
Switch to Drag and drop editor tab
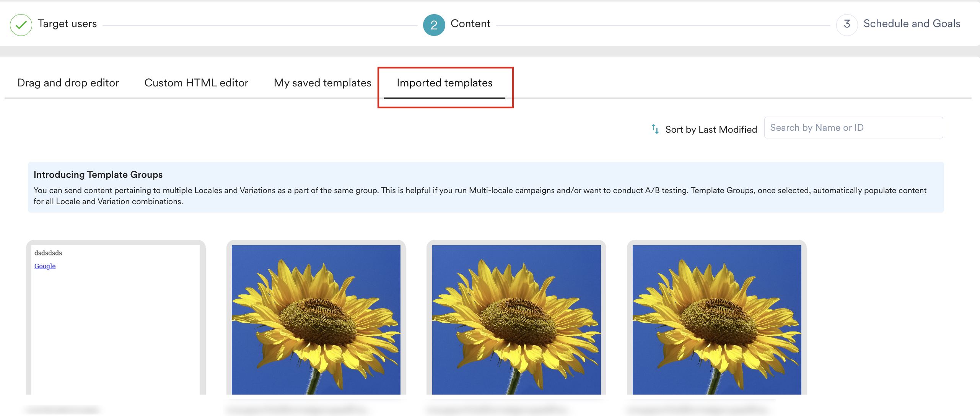pos(68,83)
